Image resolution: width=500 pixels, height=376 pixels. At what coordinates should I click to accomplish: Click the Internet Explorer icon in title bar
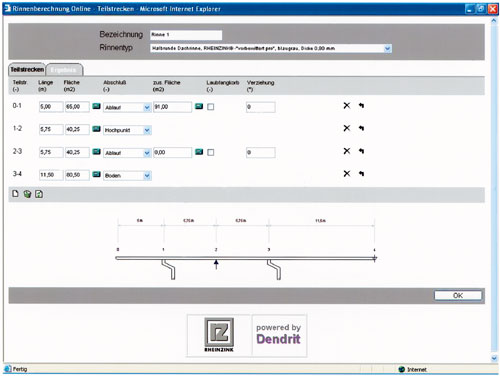point(7,9)
